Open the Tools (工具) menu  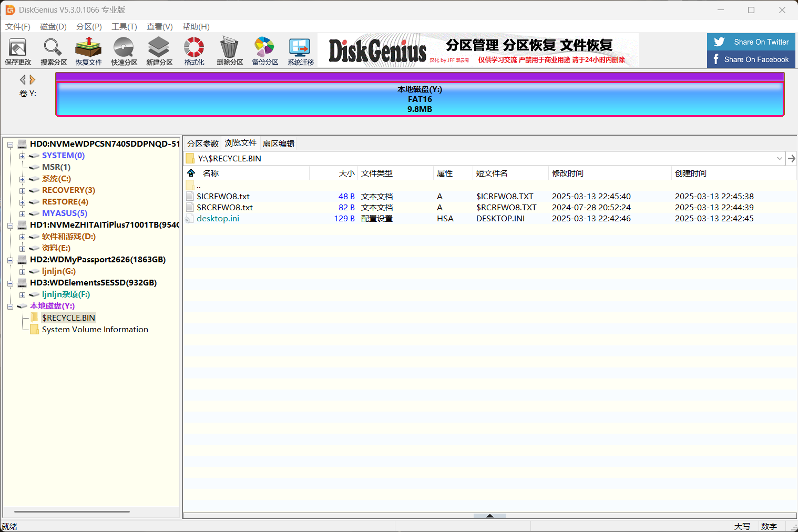[x=124, y=27]
